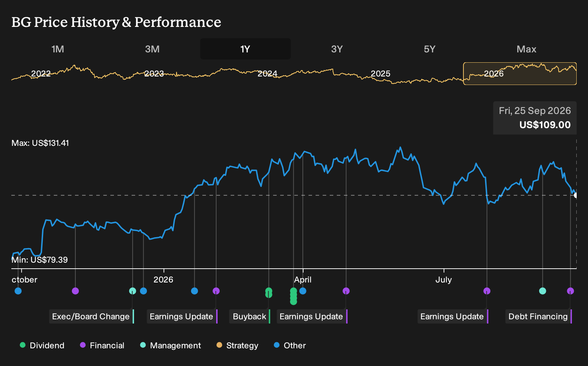The image size is (588, 366).
Task: Jump to 2025 in the overview chart
Action: [x=380, y=74]
